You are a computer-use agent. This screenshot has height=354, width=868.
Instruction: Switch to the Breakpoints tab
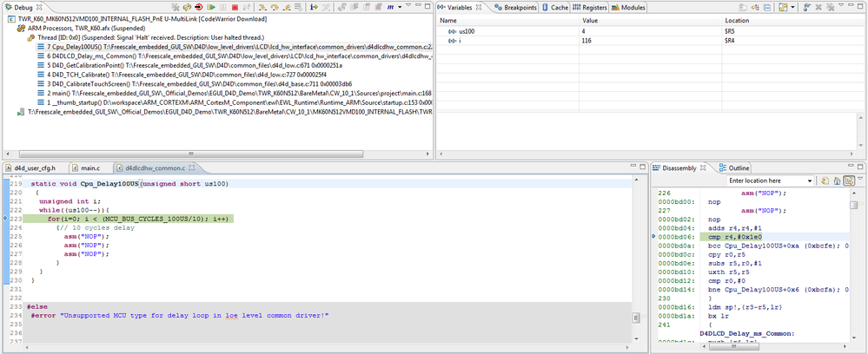coord(516,8)
